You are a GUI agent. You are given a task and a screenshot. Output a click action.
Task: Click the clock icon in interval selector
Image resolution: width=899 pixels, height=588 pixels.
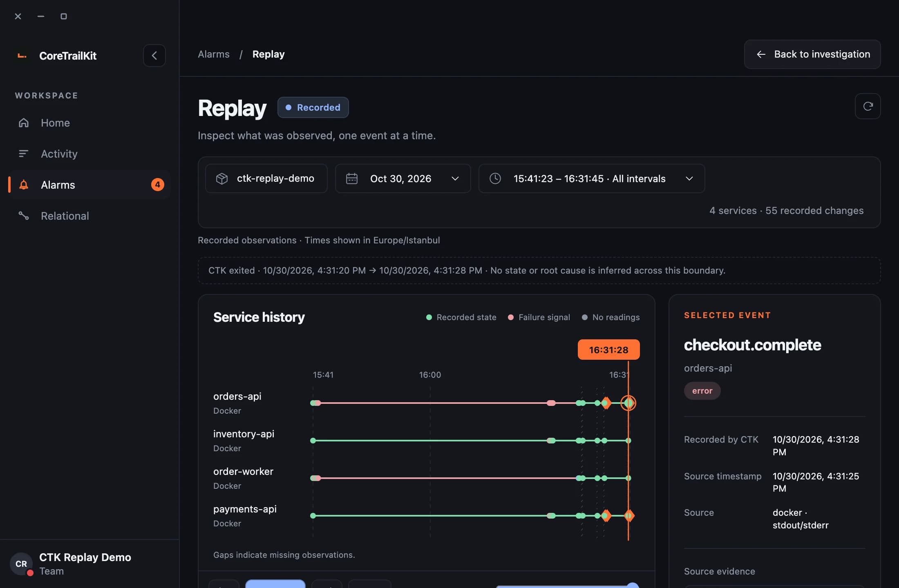[495, 178]
